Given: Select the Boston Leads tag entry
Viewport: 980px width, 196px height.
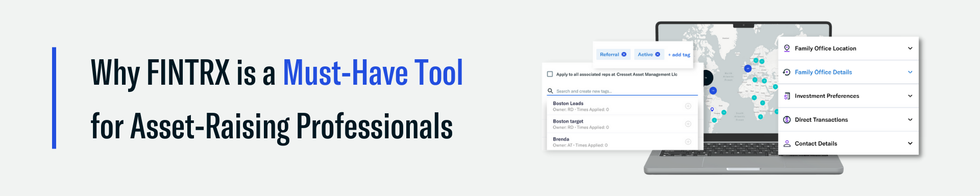Looking at the screenshot, I should tap(622, 106).
